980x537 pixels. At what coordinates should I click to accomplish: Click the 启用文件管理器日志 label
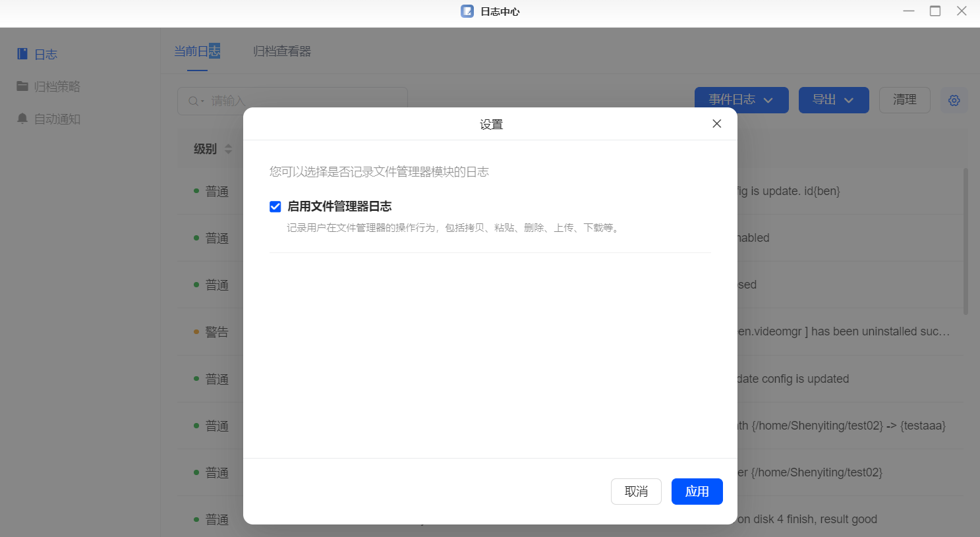click(x=339, y=207)
